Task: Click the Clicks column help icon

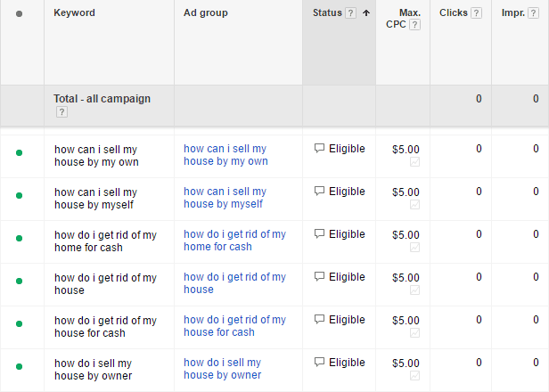Action: [476, 13]
